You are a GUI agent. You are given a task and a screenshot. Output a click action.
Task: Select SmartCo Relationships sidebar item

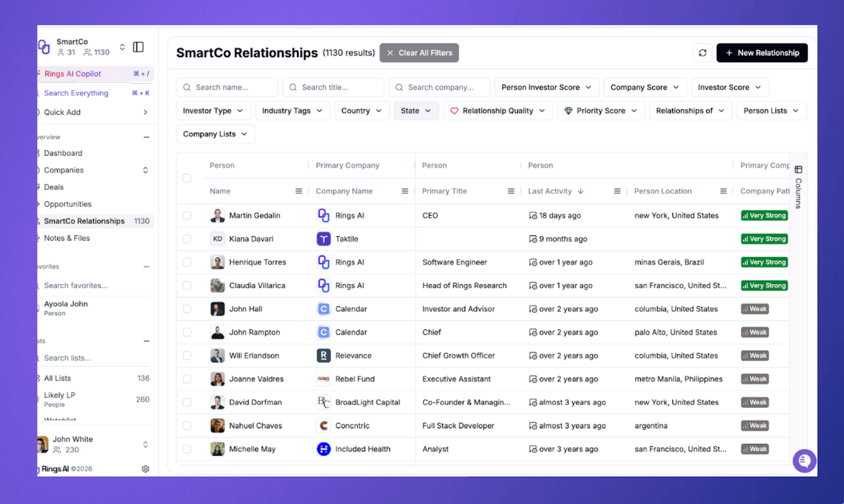(95, 221)
